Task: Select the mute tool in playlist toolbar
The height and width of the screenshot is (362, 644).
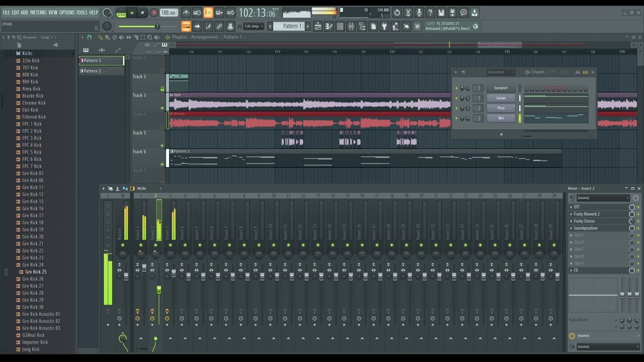Action: pyautogui.click(x=122, y=37)
